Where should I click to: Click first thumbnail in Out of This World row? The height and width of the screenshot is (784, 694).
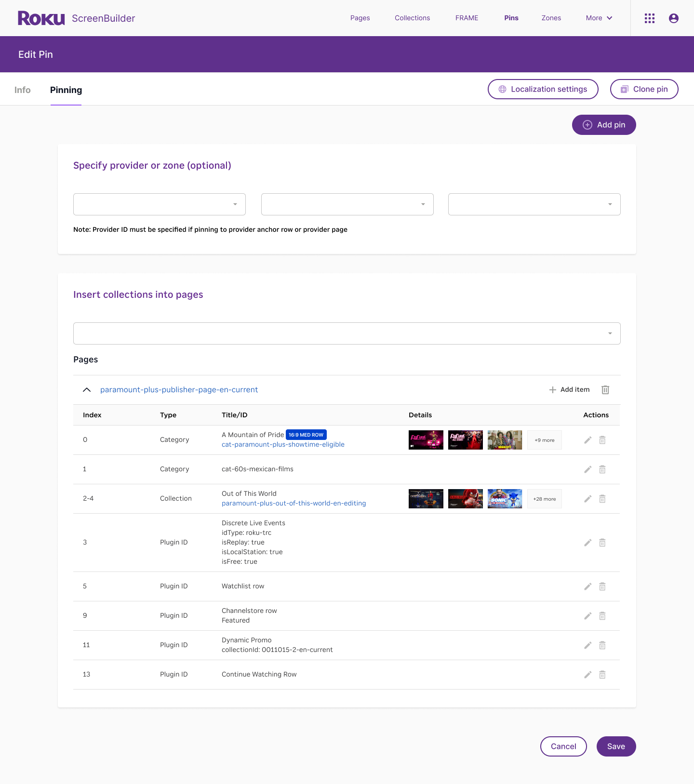(426, 499)
